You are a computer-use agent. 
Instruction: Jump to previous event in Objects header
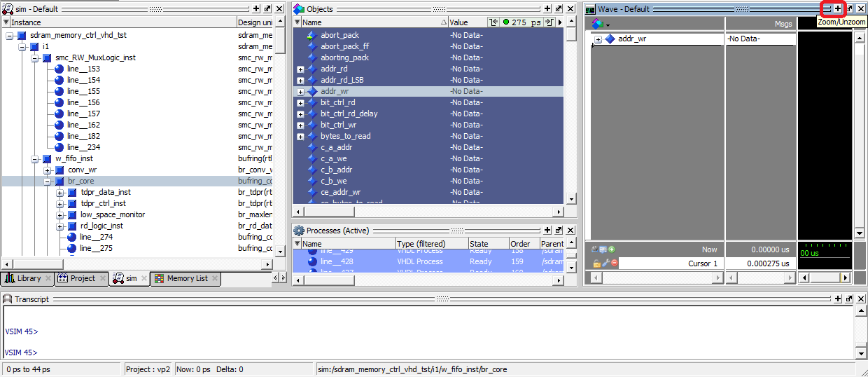pyautogui.click(x=493, y=22)
